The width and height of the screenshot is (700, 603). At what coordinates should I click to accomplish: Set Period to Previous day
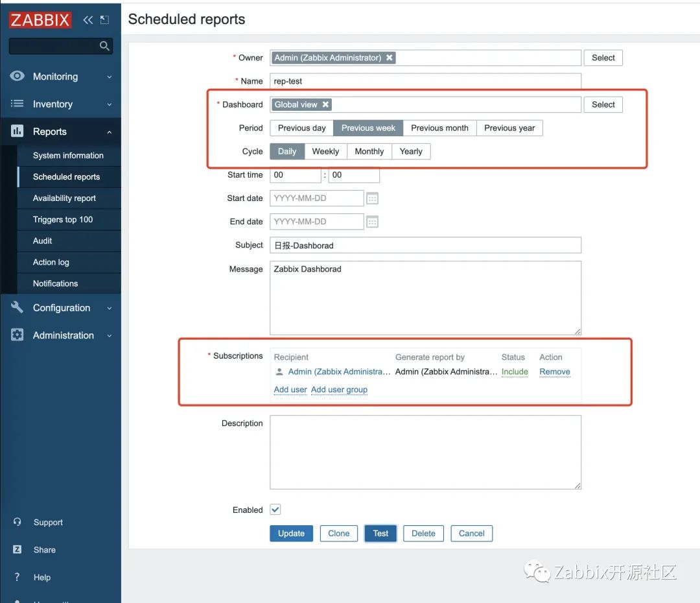[302, 128]
